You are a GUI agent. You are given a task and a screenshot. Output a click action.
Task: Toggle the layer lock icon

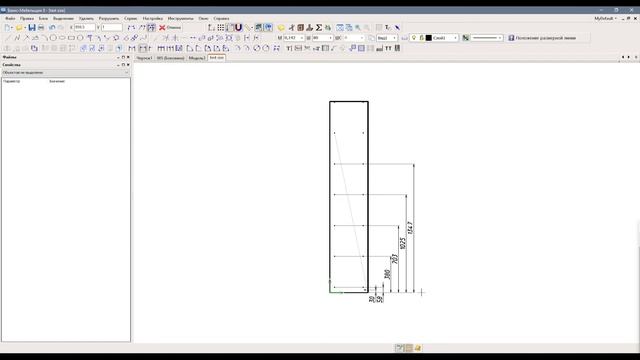(422, 38)
